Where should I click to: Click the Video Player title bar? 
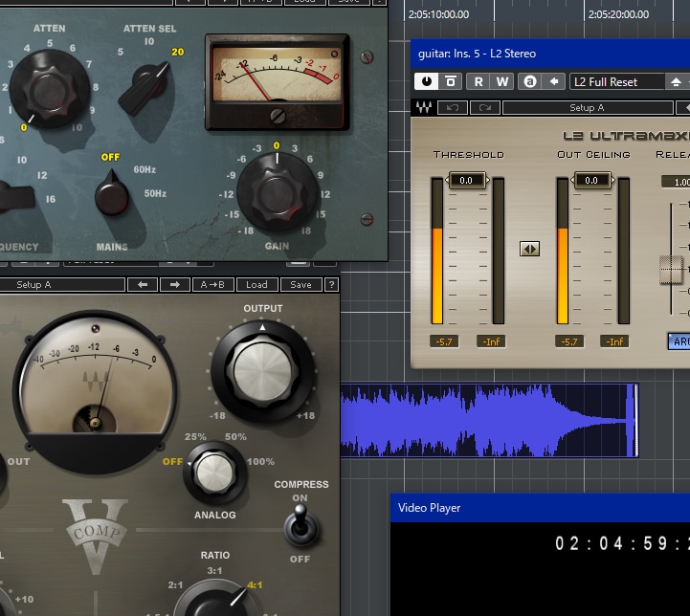(540, 508)
